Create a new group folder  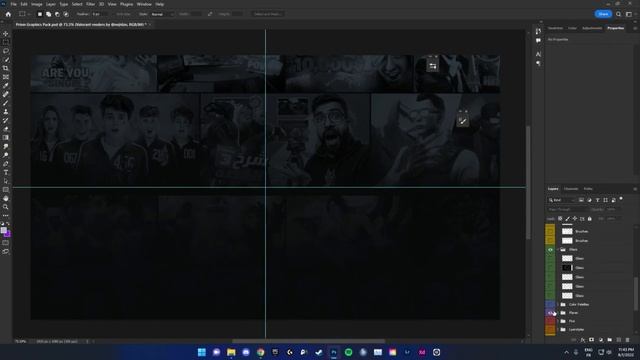pyautogui.click(x=609, y=340)
